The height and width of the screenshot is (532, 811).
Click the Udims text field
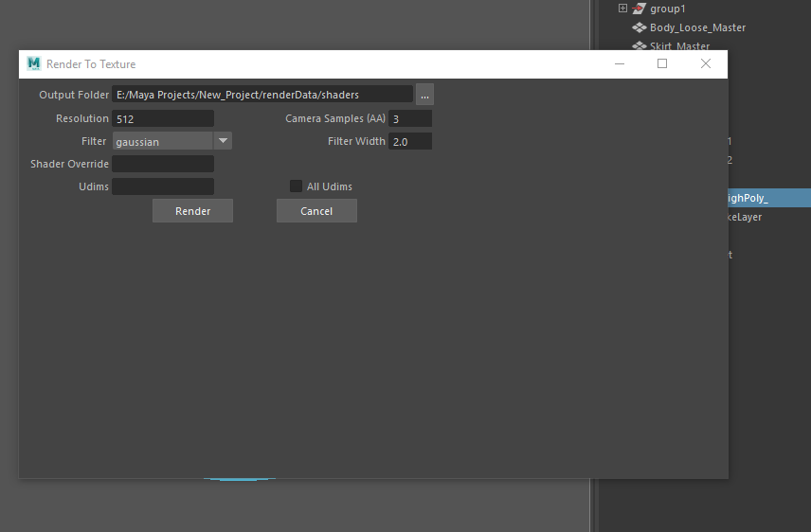[x=163, y=186]
